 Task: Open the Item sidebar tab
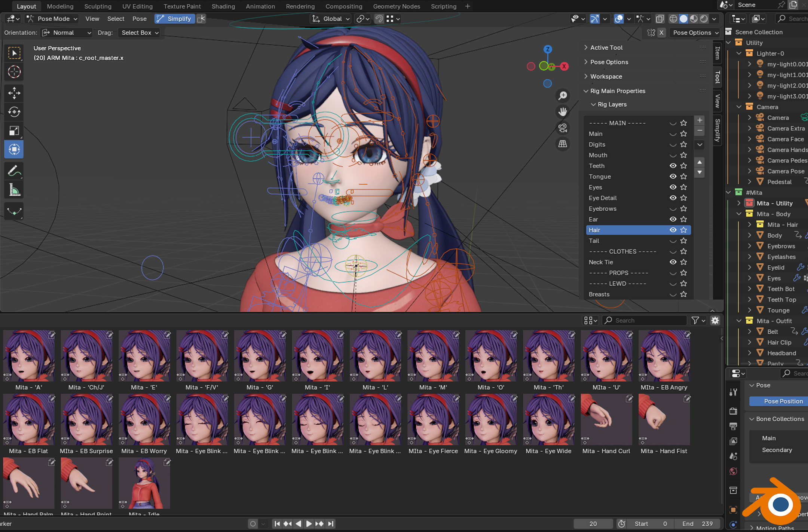[x=717, y=53]
